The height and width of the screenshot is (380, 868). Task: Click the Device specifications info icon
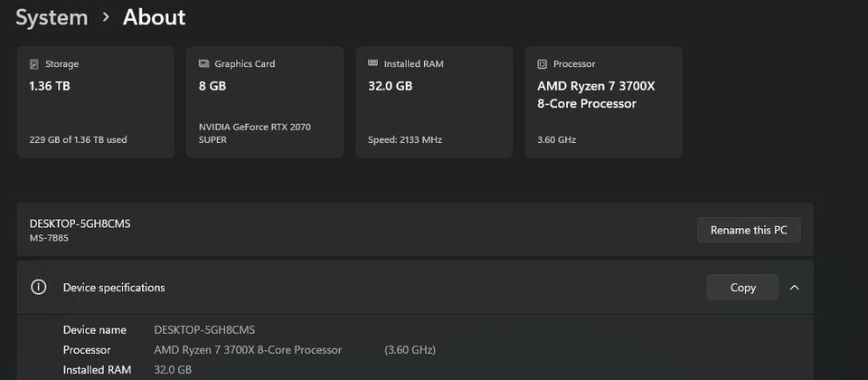38,288
